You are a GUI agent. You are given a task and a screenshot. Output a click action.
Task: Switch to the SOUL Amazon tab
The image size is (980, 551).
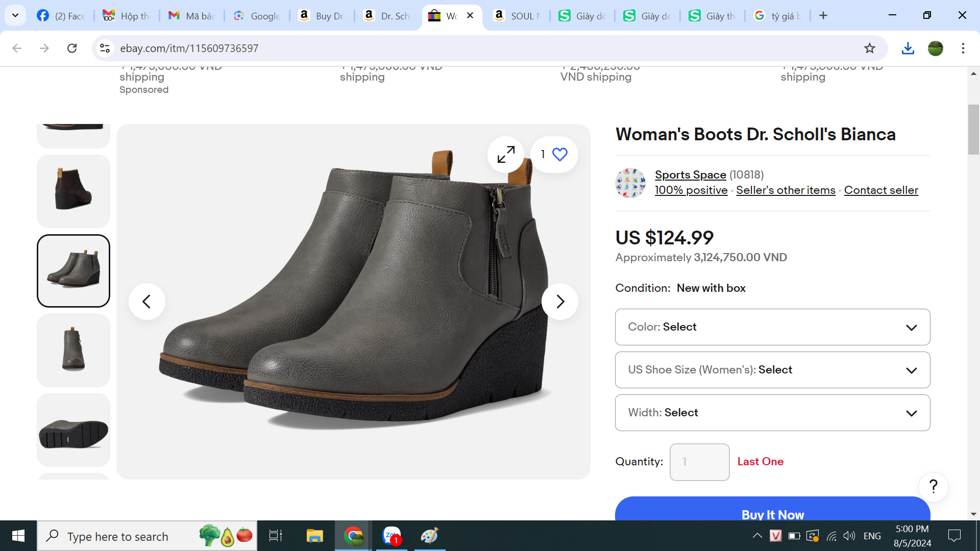(517, 16)
